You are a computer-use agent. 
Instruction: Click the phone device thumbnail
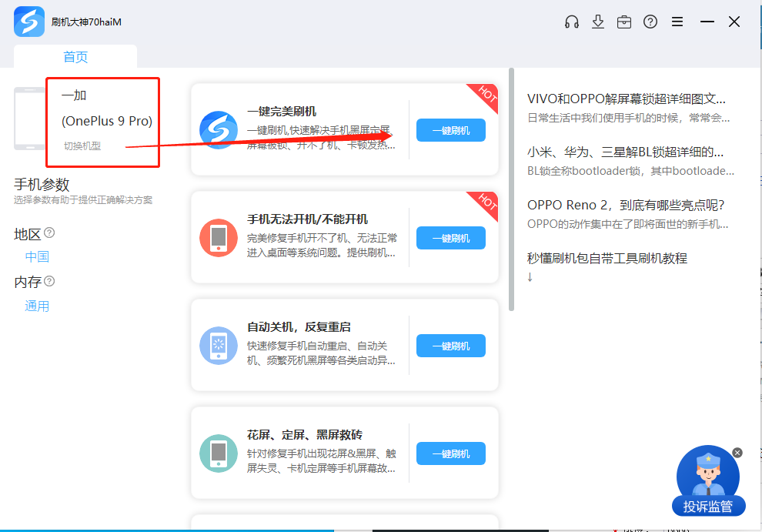pyautogui.click(x=29, y=119)
